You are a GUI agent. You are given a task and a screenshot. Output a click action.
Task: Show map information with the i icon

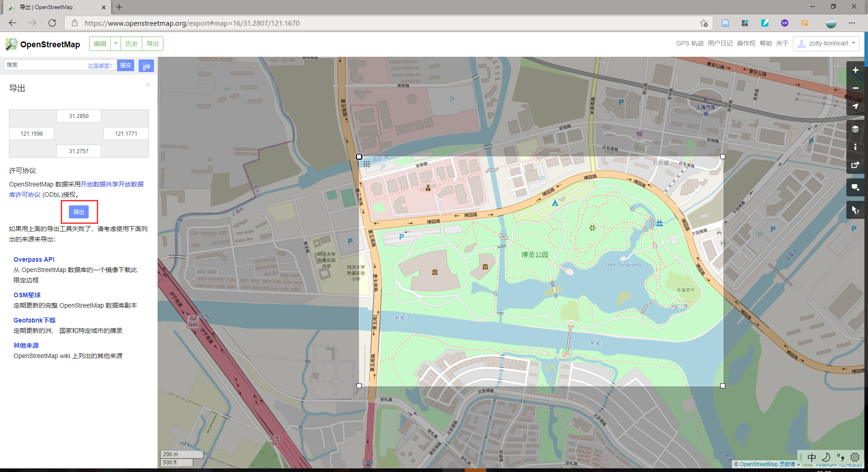point(856,147)
